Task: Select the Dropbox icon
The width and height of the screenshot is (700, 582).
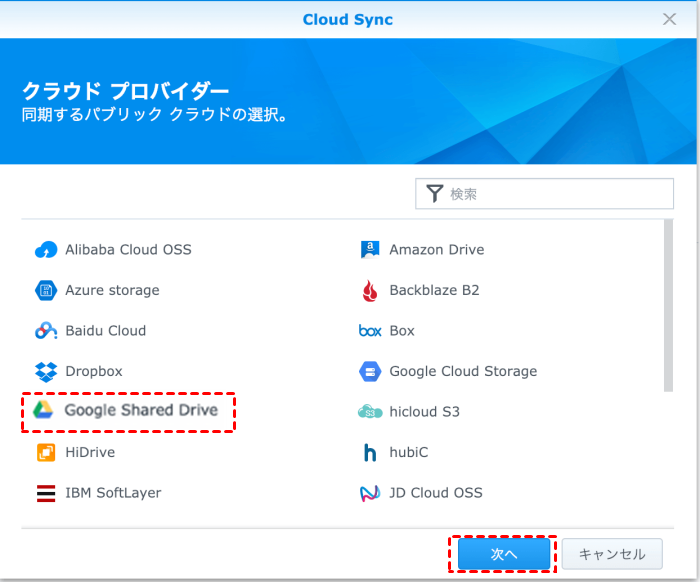Action: 46,372
